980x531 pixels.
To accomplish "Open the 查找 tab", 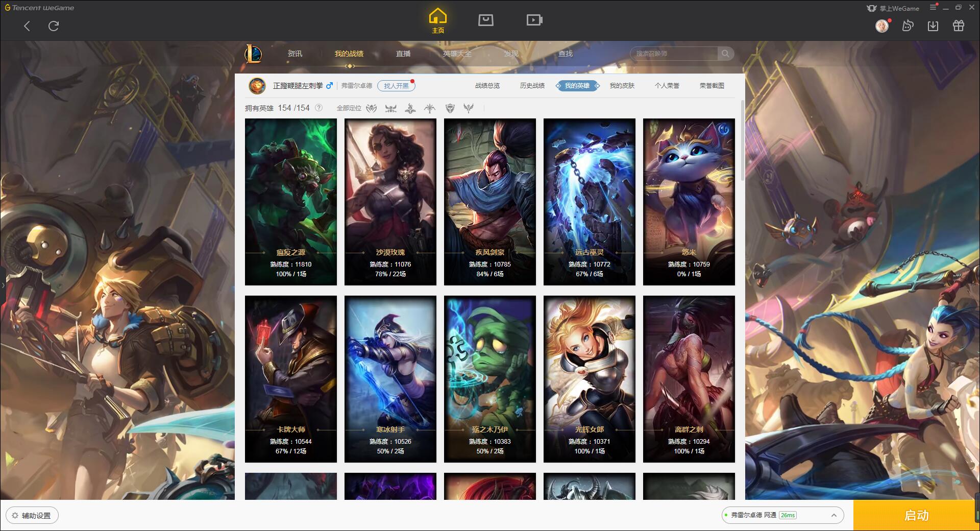I will pyautogui.click(x=565, y=54).
